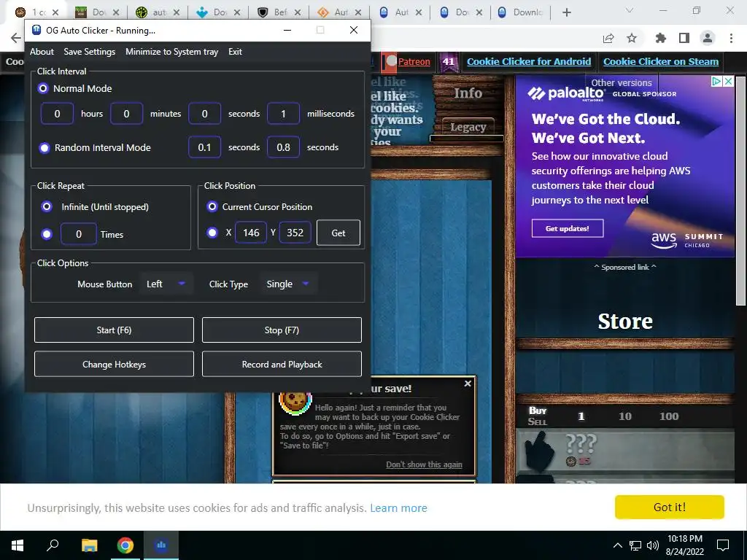
Task: Click the cursor building icon in Store
Action: tap(539, 451)
